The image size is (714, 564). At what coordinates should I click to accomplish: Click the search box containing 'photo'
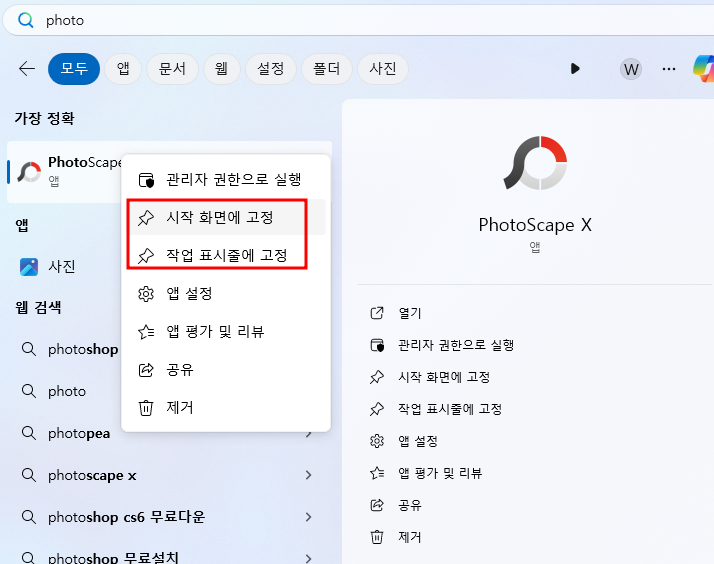point(360,20)
